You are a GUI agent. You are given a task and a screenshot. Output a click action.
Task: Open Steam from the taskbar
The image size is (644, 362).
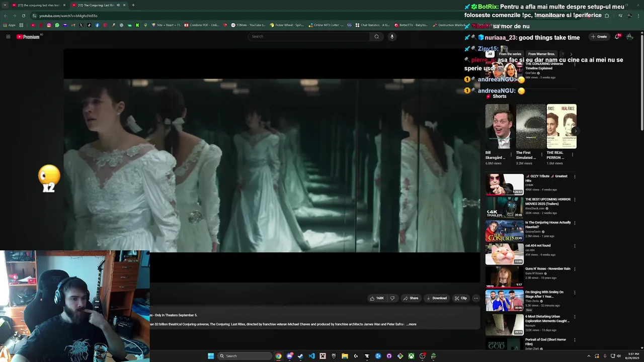point(300,356)
